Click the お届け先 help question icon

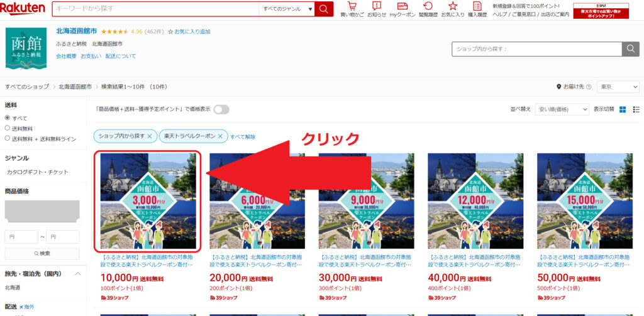point(589,87)
